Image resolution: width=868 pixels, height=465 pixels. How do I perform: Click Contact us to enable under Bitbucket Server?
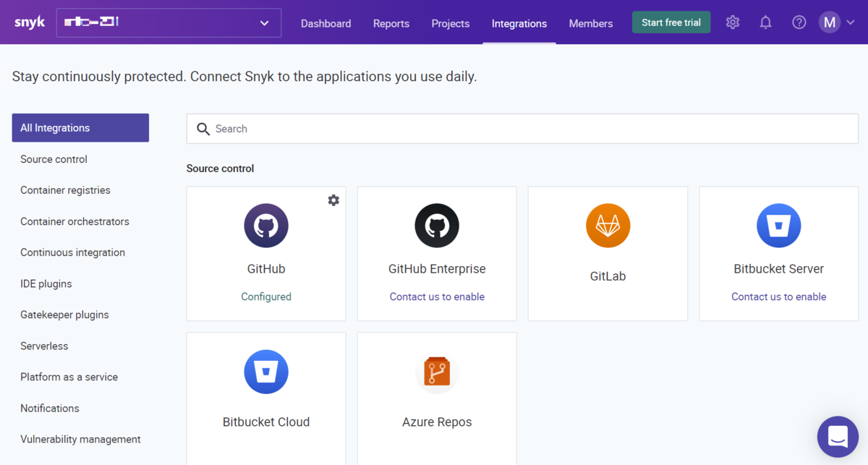pyautogui.click(x=778, y=297)
